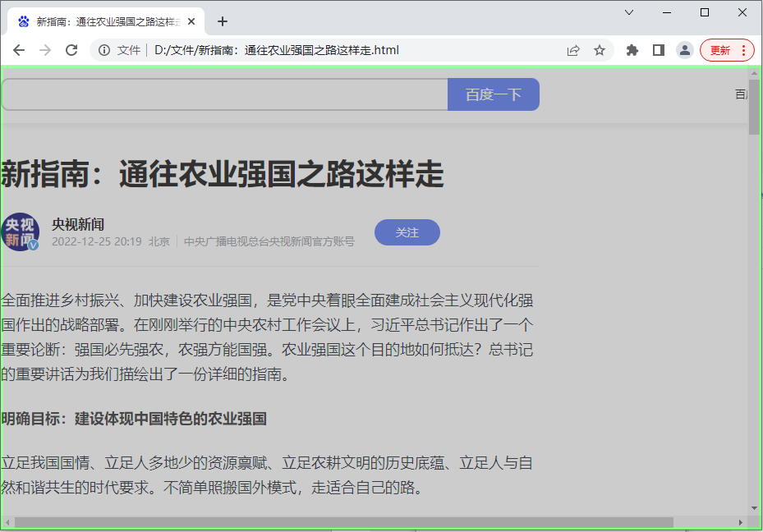Reload the current page

pos(71,49)
